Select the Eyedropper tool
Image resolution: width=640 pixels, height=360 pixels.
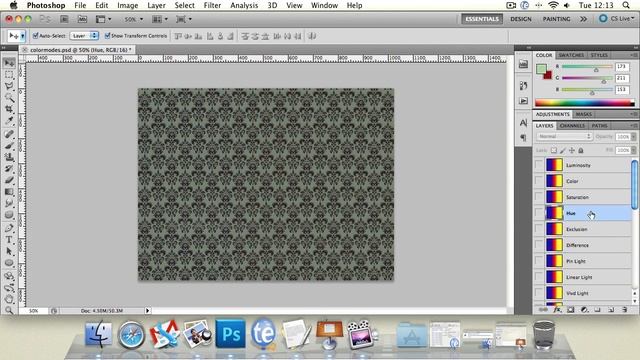[x=9, y=121]
